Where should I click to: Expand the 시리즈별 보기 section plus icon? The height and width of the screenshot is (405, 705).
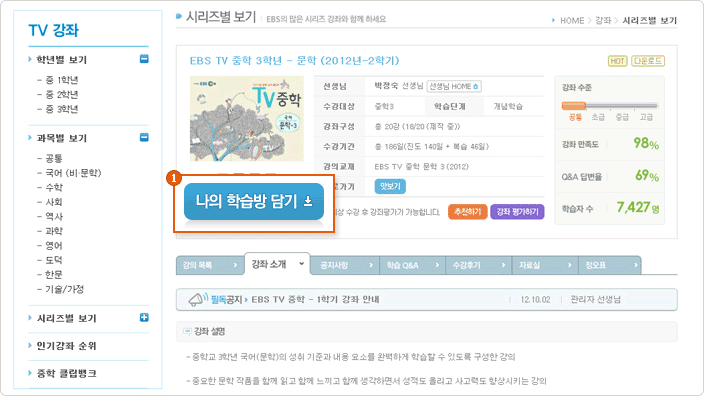[144, 317]
